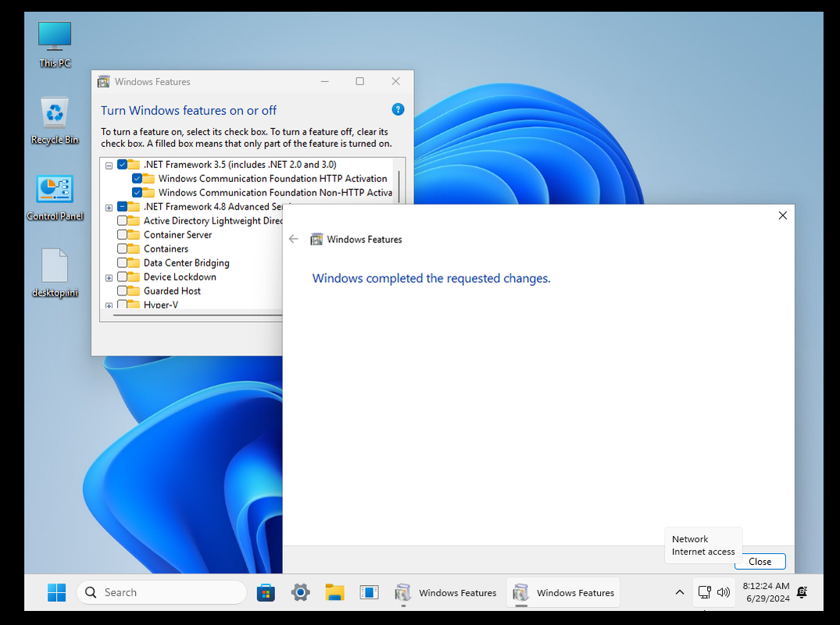Expand the .NET Framework 4.8 tree node
The width and height of the screenshot is (840, 625).
tap(109, 208)
